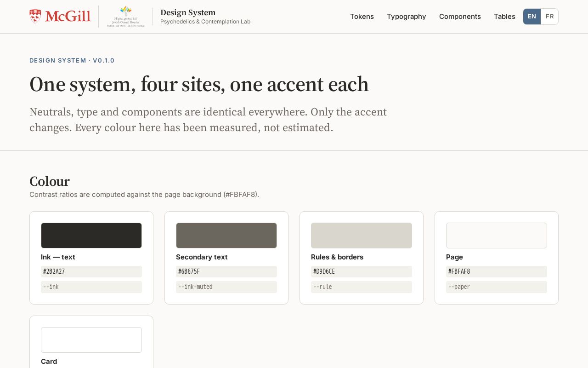Click the 'Secondary text' label
Image resolution: width=588 pixels, height=368 pixels.
202,257
